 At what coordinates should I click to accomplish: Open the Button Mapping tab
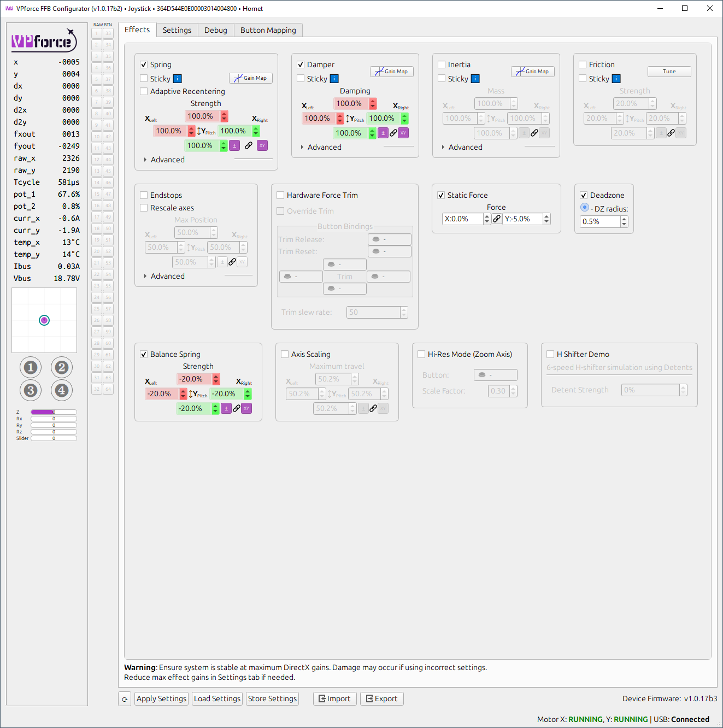268,30
